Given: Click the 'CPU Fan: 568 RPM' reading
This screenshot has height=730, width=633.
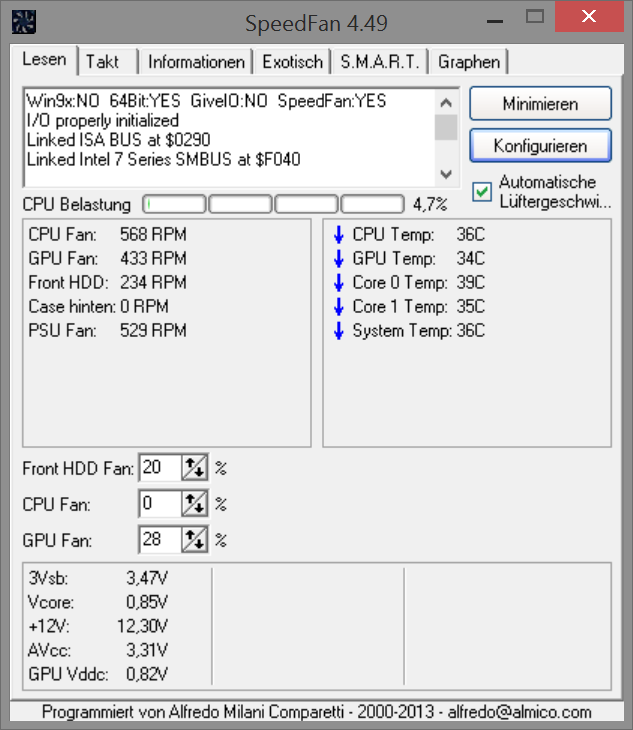Looking at the screenshot, I should (108, 234).
